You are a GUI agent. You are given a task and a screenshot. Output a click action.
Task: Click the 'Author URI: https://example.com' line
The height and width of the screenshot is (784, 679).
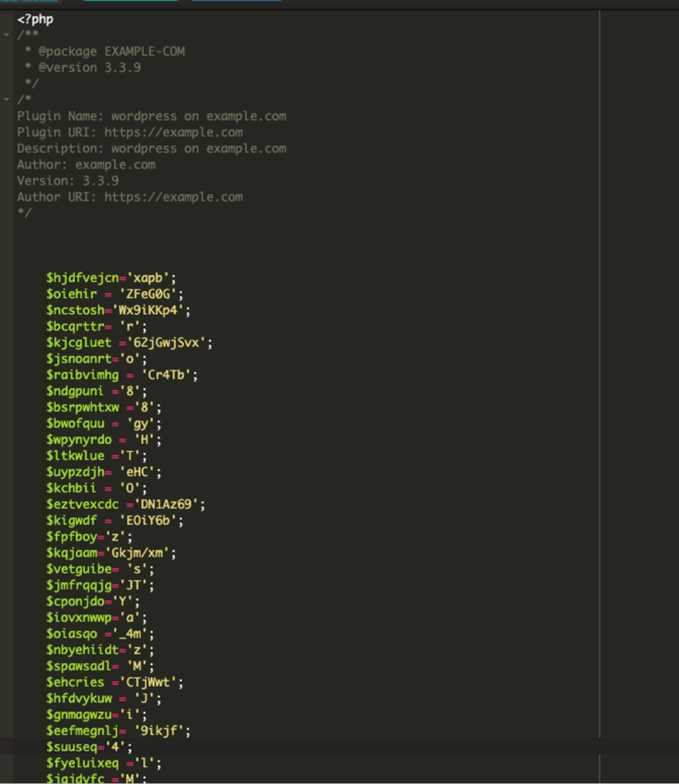click(x=130, y=197)
